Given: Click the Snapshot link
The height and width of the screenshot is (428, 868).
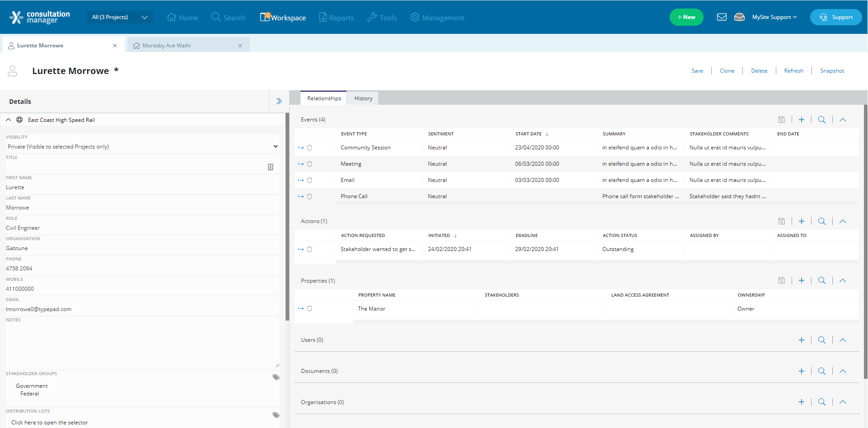Looking at the screenshot, I should pyautogui.click(x=832, y=71).
